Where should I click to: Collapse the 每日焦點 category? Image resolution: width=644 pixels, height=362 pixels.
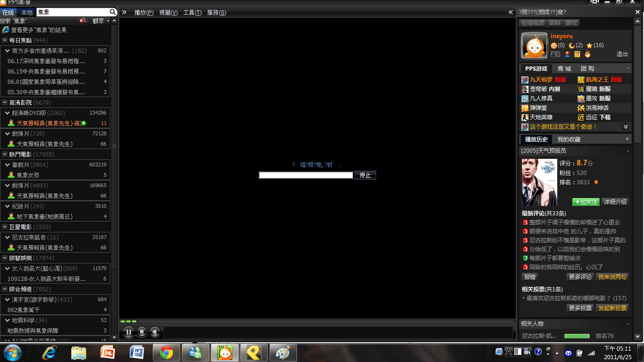point(5,41)
